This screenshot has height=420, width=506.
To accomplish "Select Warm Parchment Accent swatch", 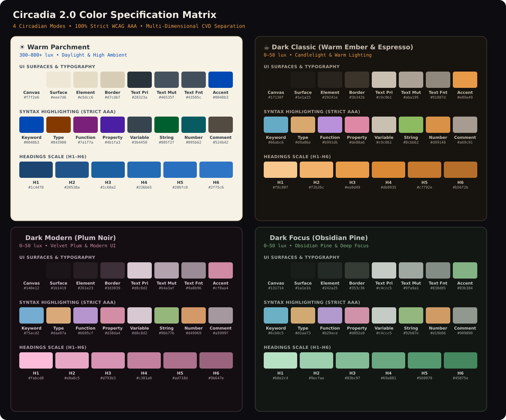I will 220,80.
